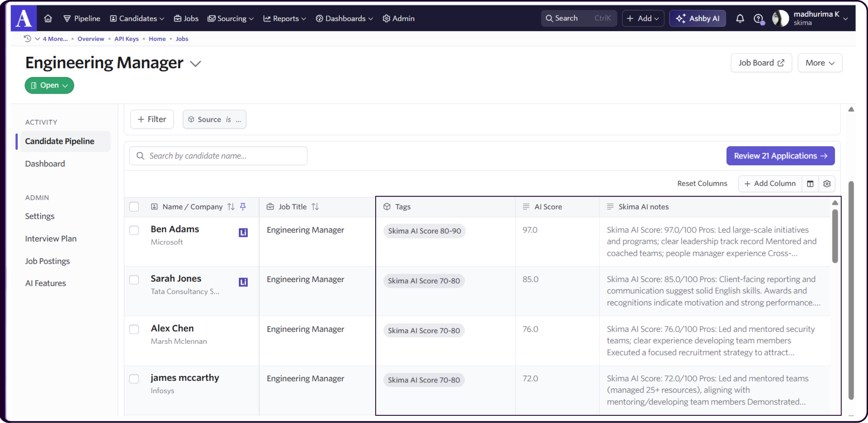Screen dimensions: 868x423
Task: Expand Candidates menu
Action: click(x=137, y=18)
